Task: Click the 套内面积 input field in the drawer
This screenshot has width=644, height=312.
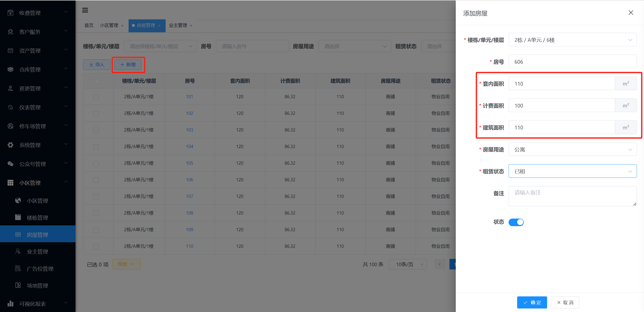Action: pyautogui.click(x=562, y=84)
